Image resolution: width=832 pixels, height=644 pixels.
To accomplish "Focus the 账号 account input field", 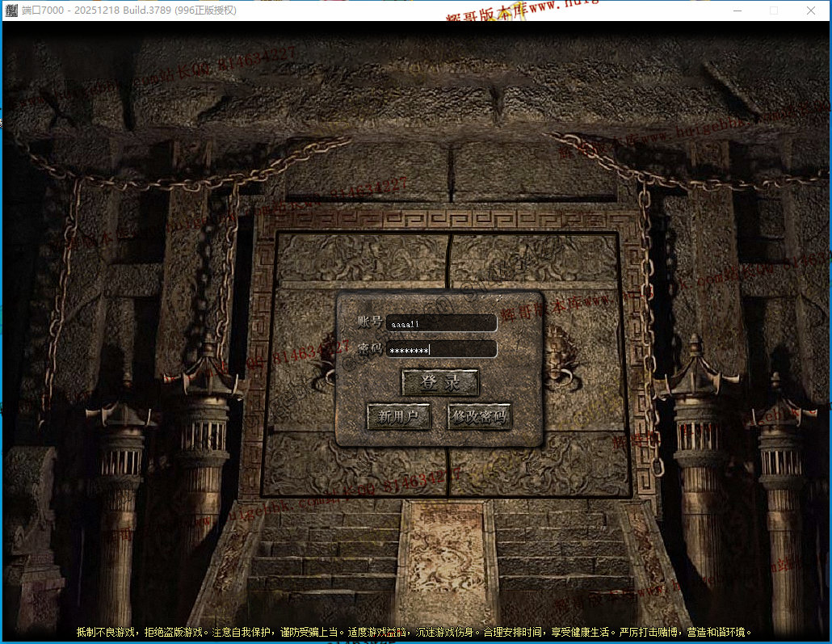I will (x=441, y=322).
